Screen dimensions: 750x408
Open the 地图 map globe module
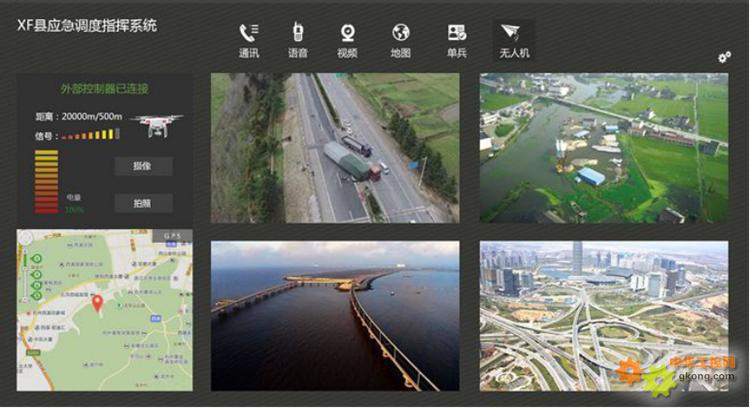[x=400, y=39]
